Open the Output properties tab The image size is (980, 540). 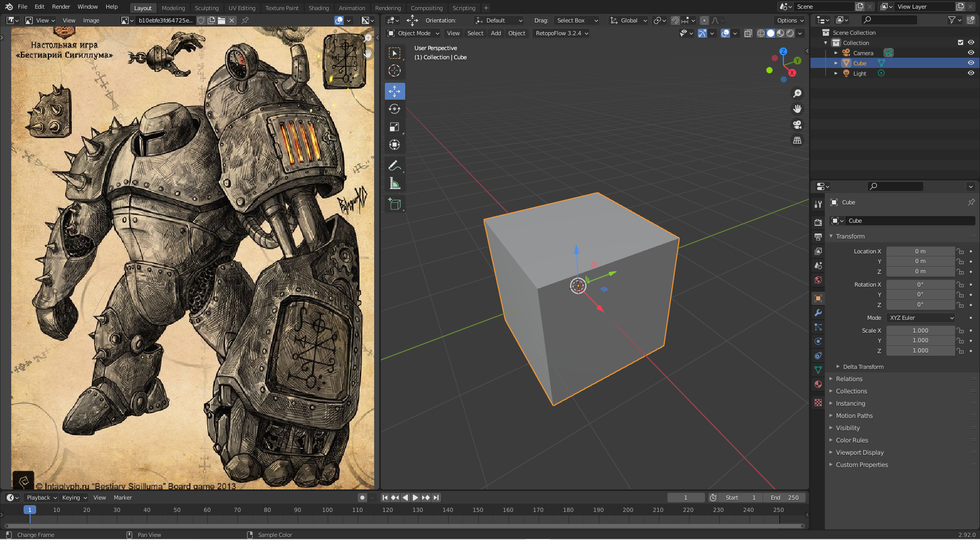tap(818, 237)
